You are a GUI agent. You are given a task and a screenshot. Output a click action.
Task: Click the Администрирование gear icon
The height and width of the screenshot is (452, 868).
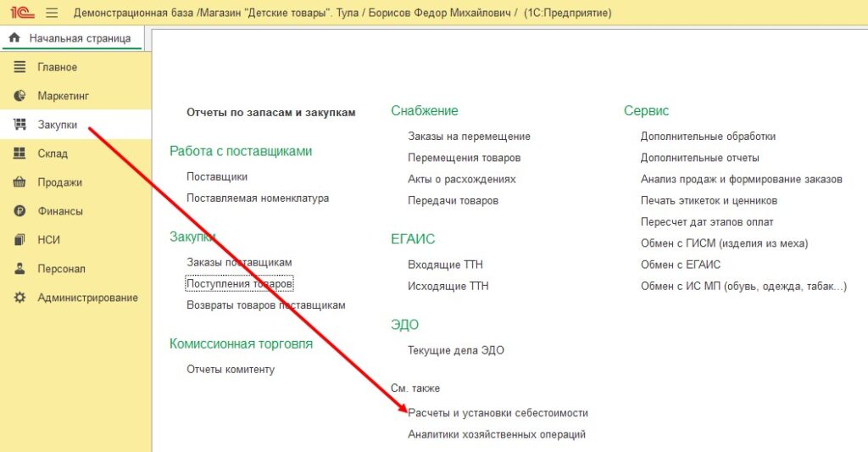point(20,298)
